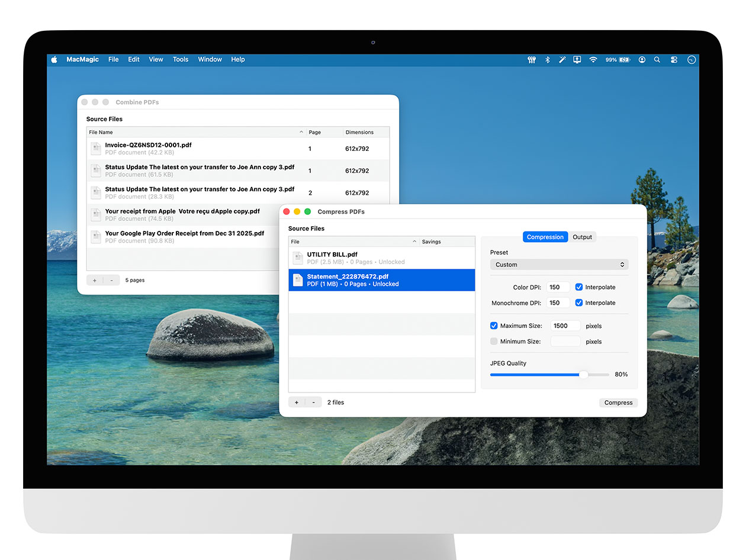This screenshot has width=746, height=560.
Task: Click the Bluetooth menu bar icon
Action: pyautogui.click(x=547, y=60)
